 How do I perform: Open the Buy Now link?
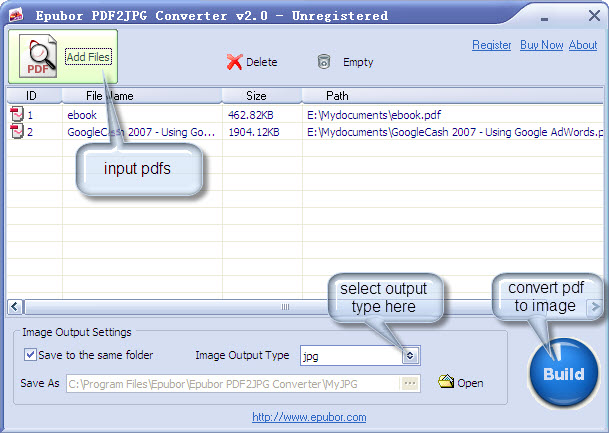pyautogui.click(x=541, y=45)
